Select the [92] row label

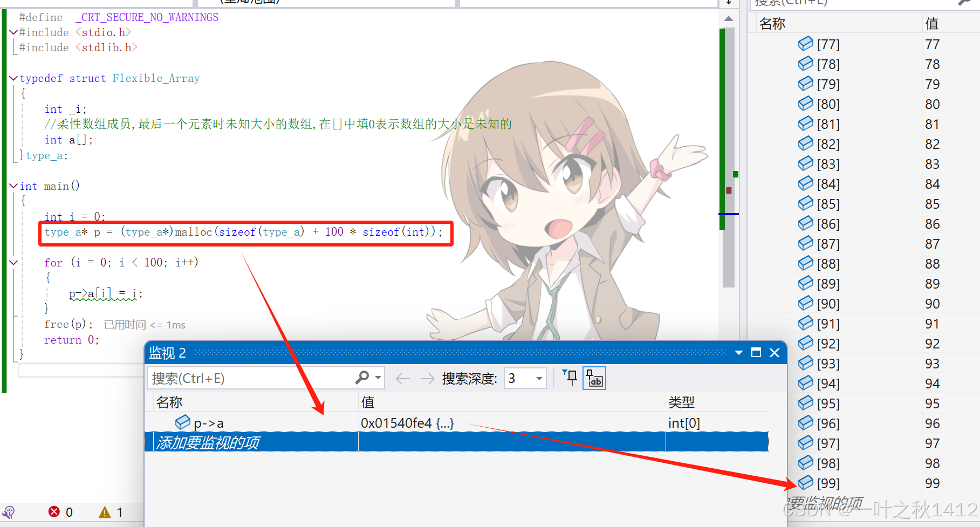coord(828,344)
